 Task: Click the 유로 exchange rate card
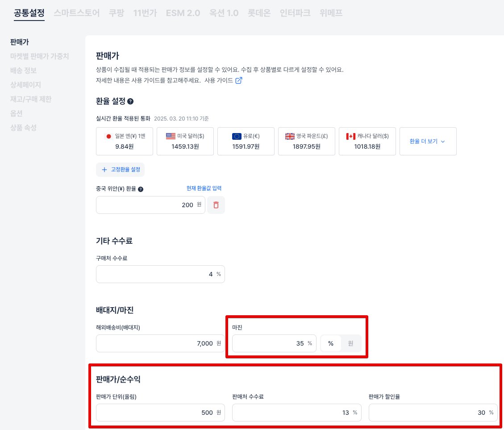[246, 141]
